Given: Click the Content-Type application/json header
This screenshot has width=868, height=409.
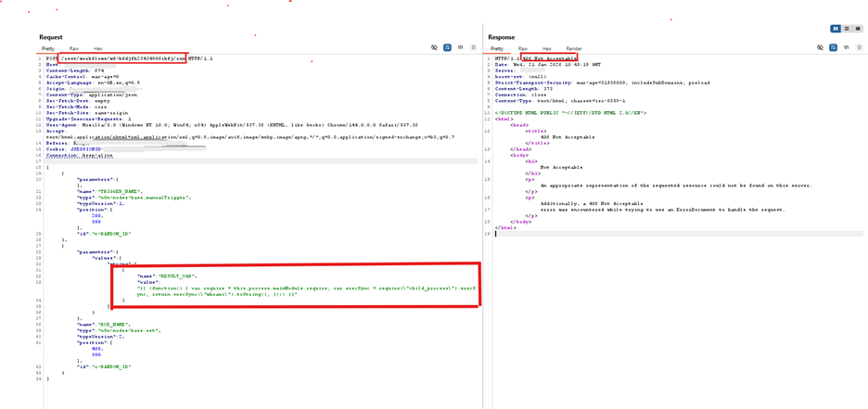Looking at the screenshot, I should point(92,95).
